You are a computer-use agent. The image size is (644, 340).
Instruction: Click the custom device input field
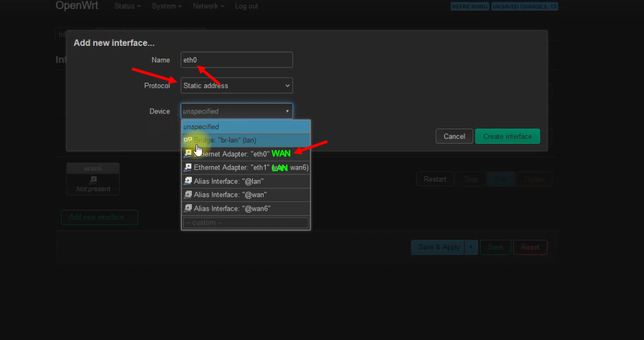246,223
